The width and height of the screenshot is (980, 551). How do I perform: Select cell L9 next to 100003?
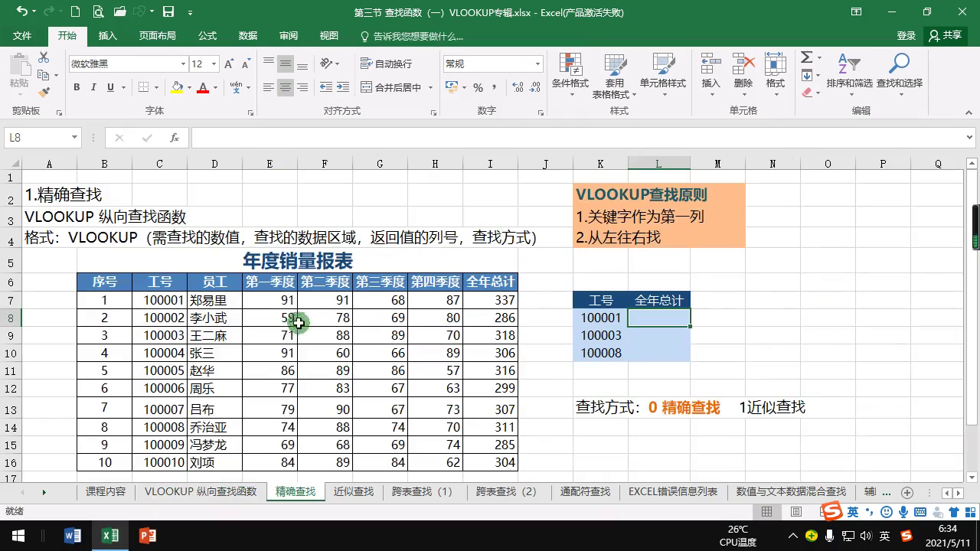pos(658,335)
